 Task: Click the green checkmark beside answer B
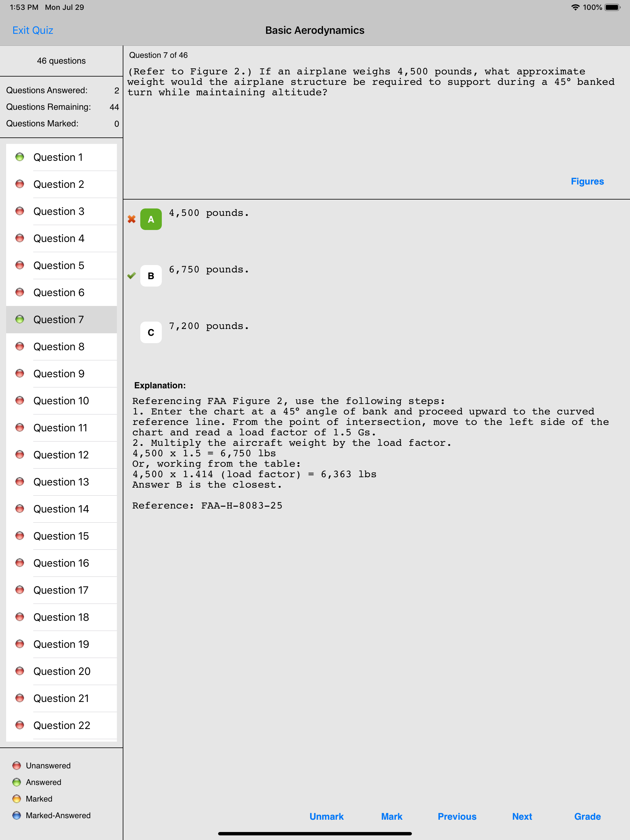tap(131, 276)
